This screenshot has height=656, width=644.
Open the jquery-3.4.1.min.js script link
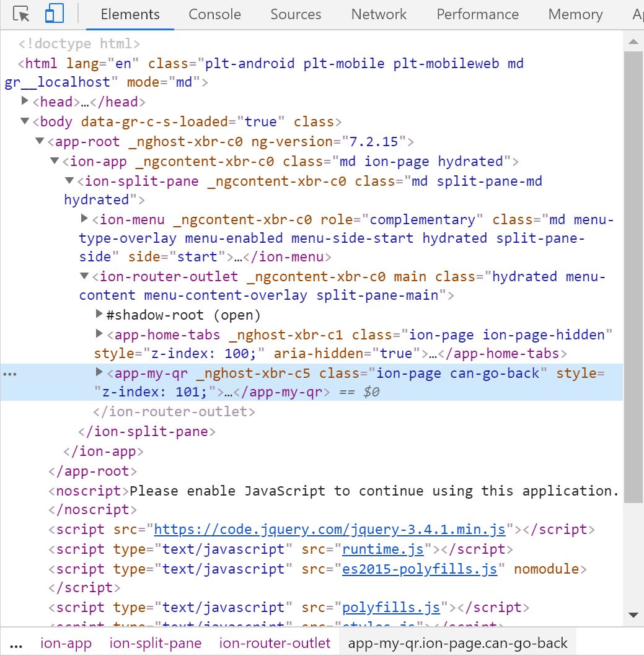(330, 529)
